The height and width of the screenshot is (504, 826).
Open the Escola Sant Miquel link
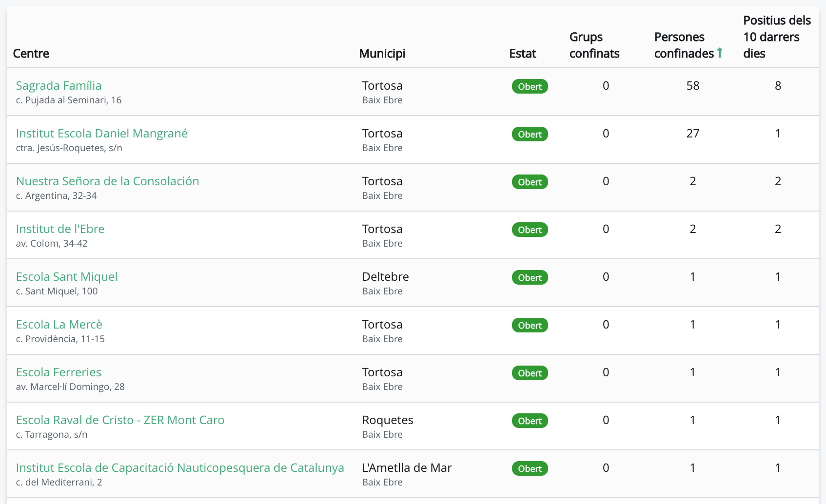[x=67, y=277]
